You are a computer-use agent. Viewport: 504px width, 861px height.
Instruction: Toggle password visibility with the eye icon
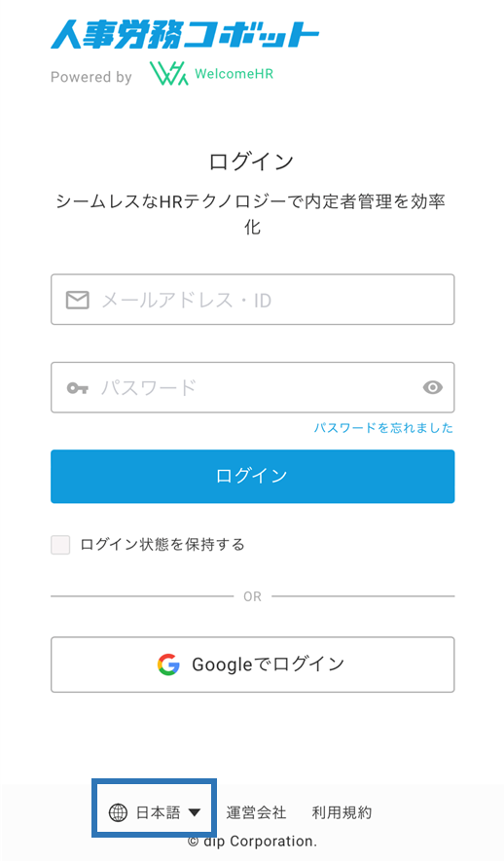[x=433, y=387]
